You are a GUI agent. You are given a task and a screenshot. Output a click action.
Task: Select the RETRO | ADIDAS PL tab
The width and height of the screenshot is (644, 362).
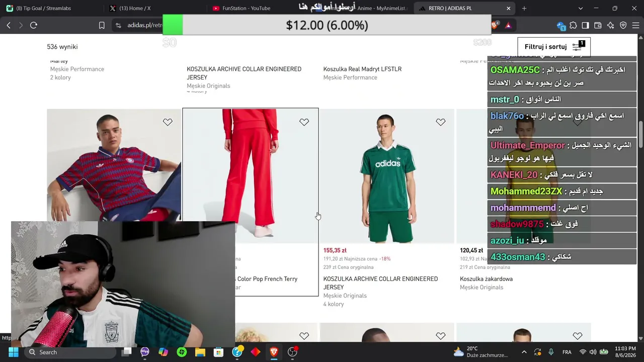(464, 8)
